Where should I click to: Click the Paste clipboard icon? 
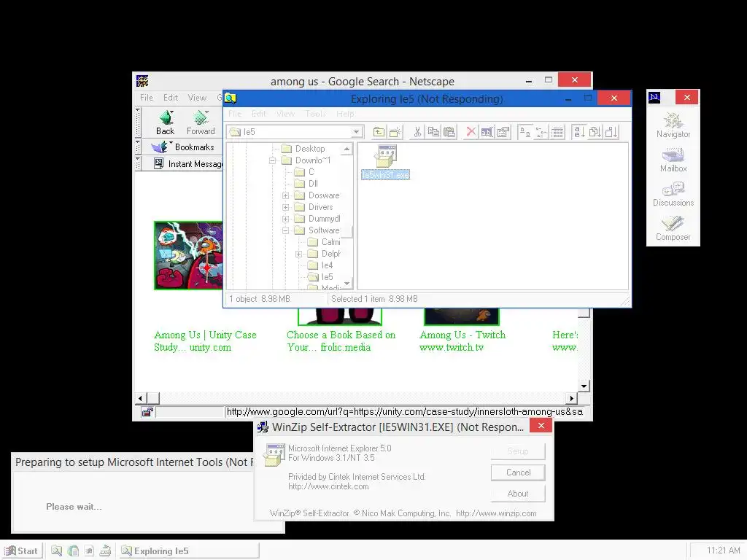tap(449, 132)
